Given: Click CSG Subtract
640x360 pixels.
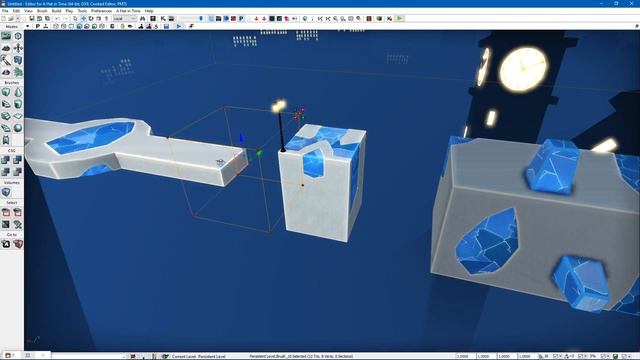Looking at the screenshot, I should (18, 160).
